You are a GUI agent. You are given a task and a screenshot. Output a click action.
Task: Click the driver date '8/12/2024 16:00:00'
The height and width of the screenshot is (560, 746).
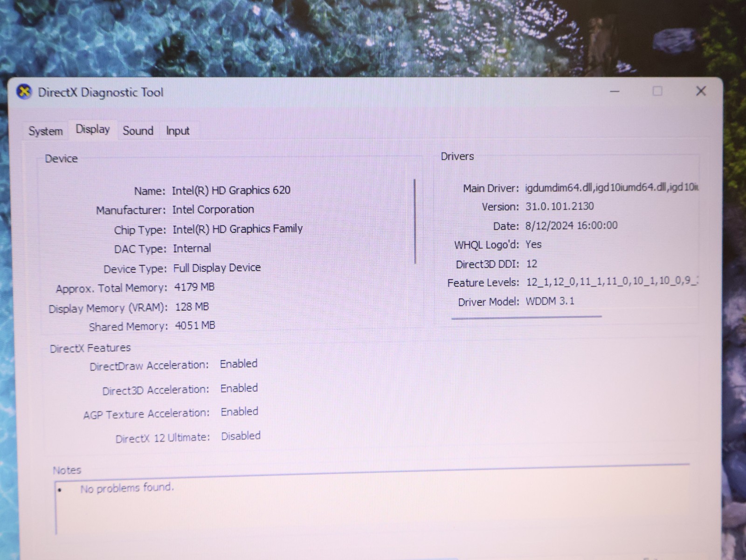(571, 226)
